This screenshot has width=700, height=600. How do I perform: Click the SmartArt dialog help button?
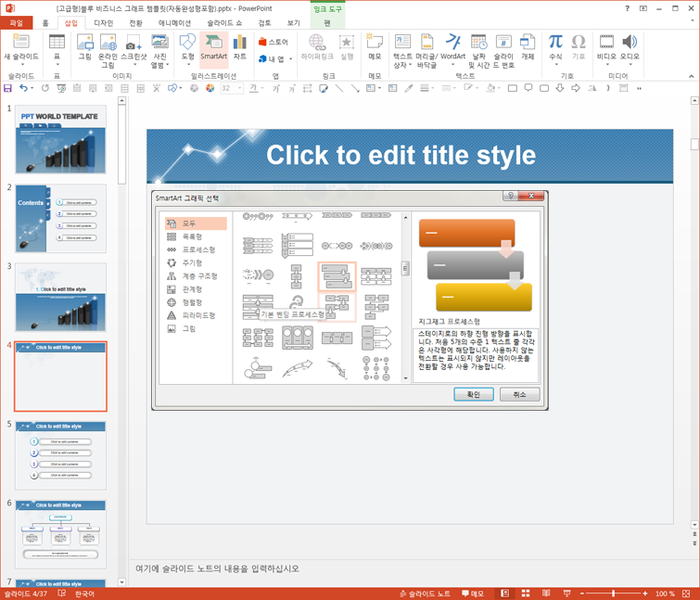click(x=511, y=196)
